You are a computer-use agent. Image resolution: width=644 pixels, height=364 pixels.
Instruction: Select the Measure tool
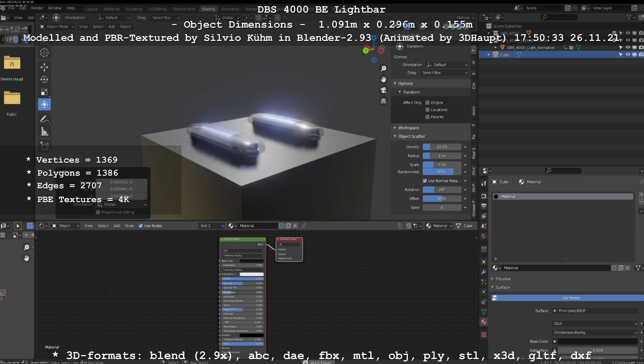click(44, 131)
